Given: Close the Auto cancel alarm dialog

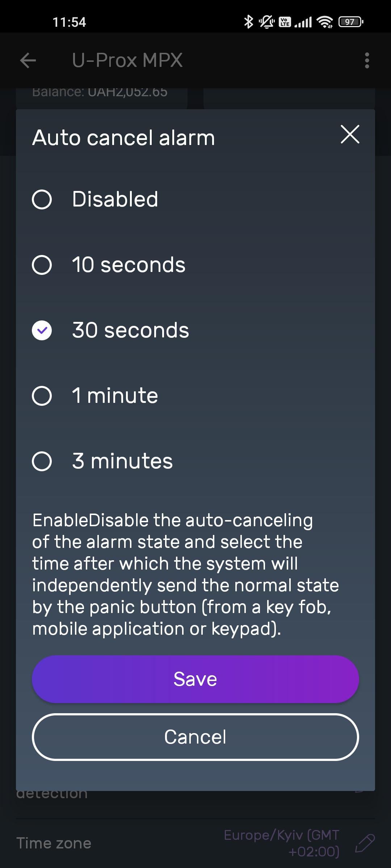Looking at the screenshot, I should pos(350,135).
